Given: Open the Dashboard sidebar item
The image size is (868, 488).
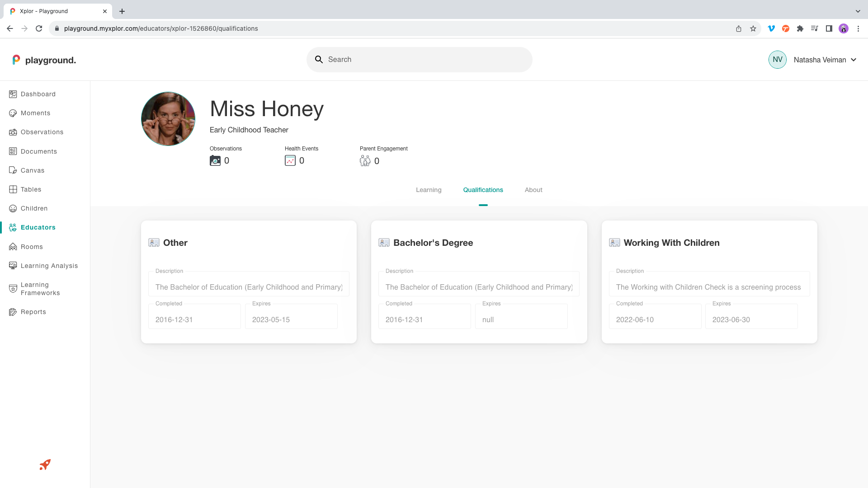Looking at the screenshot, I should (38, 94).
